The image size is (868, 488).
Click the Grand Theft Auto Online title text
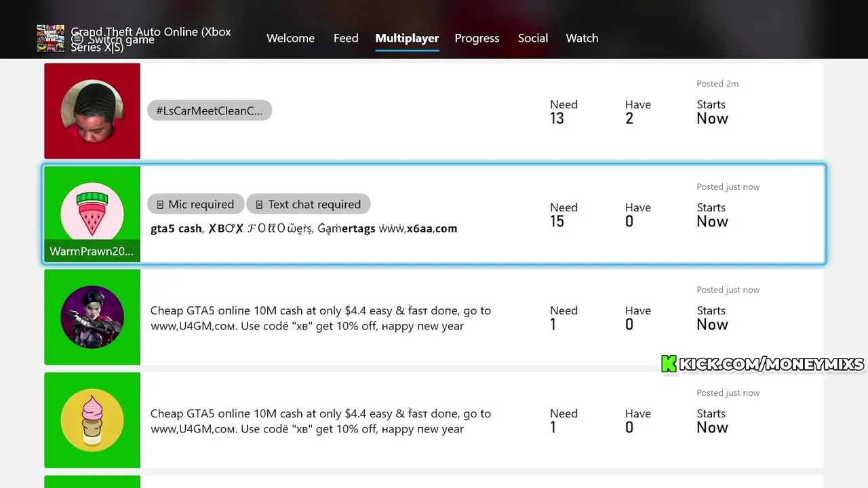pyautogui.click(x=151, y=39)
